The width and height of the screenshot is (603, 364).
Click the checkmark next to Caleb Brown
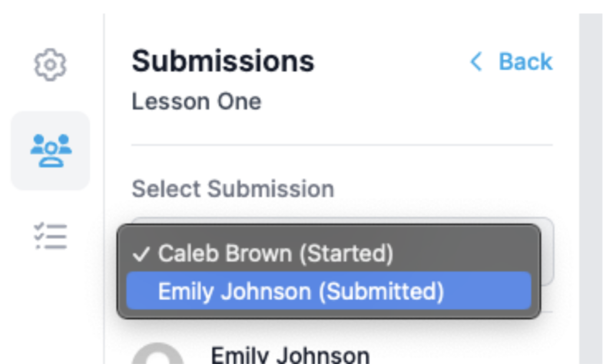pos(141,254)
